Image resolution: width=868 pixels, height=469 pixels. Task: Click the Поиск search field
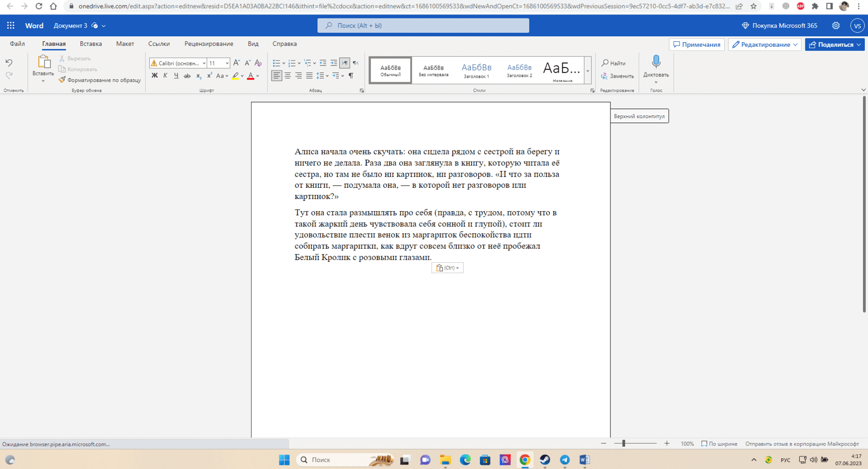(423, 25)
